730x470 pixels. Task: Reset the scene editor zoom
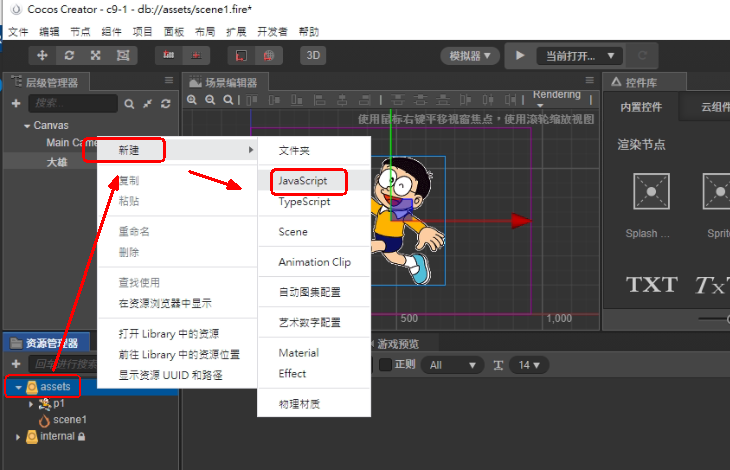point(228,100)
